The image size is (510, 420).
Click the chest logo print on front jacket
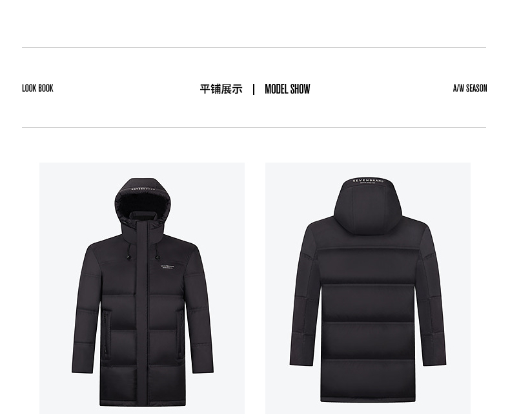tap(168, 267)
